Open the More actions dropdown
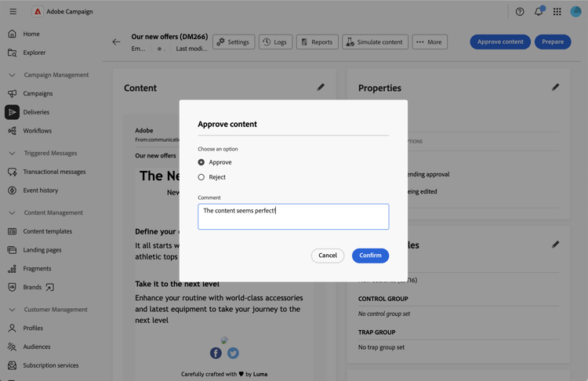This screenshot has height=381, width=588. (430, 42)
